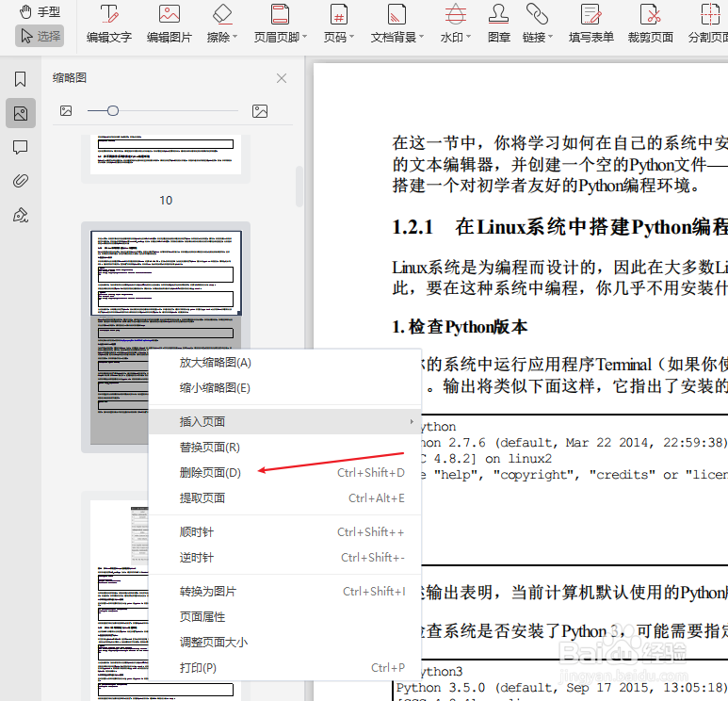The height and width of the screenshot is (701, 728).
Task: Expand the 页眉页脚 dropdown arrow
Action: click(x=304, y=36)
